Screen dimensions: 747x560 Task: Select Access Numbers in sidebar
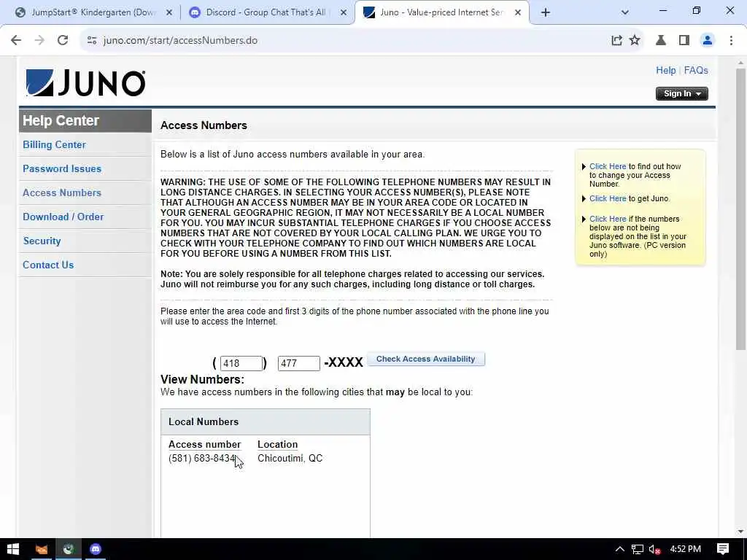coord(62,192)
